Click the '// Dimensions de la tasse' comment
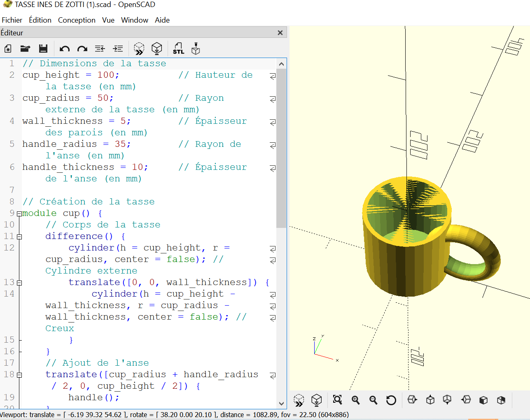 click(x=94, y=63)
